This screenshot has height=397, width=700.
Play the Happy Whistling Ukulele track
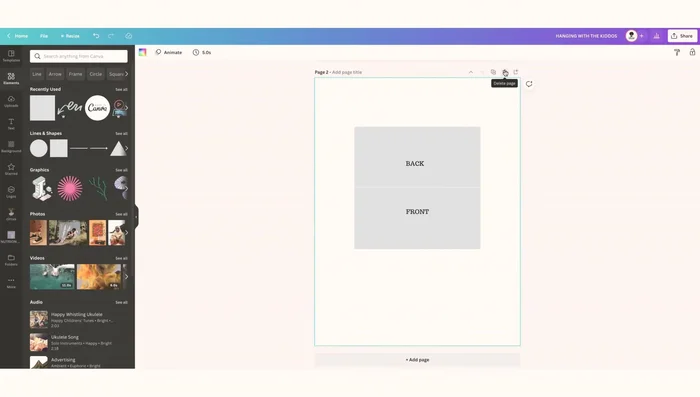click(x=39, y=320)
